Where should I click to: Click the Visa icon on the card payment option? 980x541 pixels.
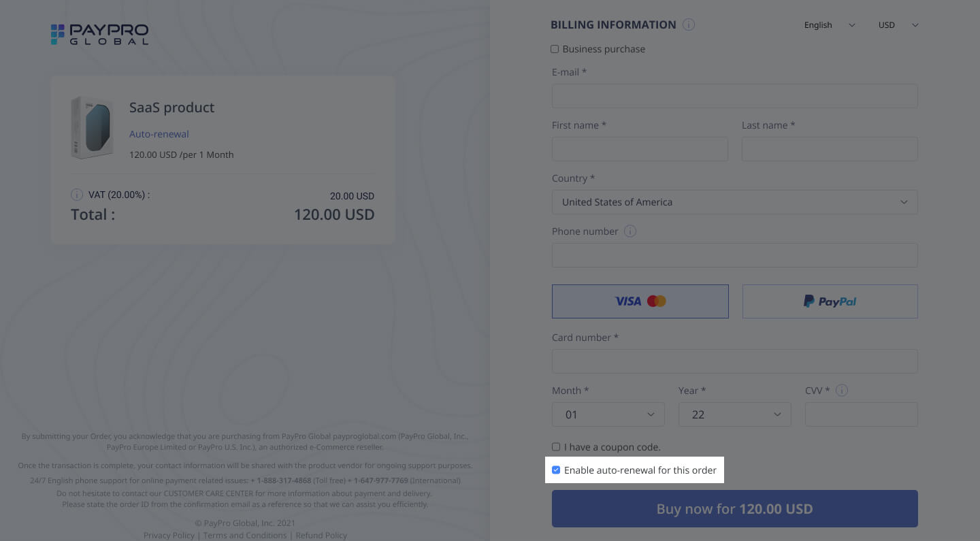627,301
